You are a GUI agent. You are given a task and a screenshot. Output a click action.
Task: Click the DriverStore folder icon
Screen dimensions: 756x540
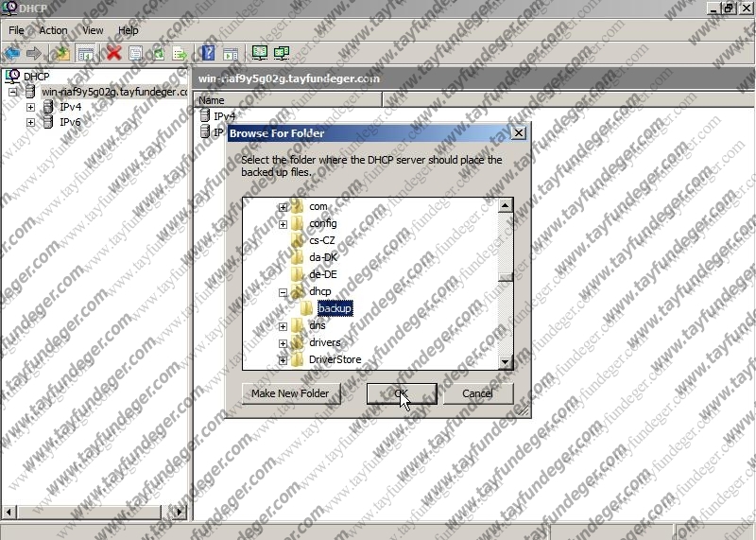click(x=298, y=359)
